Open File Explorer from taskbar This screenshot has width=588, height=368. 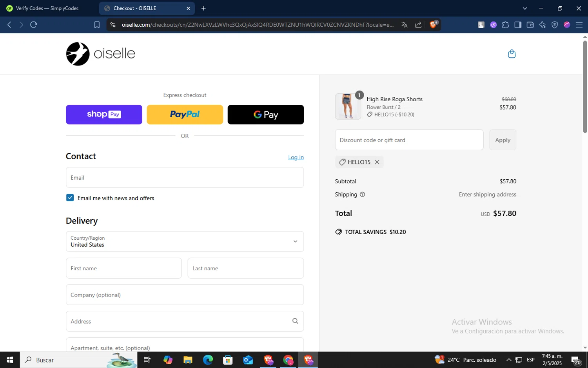(x=188, y=360)
